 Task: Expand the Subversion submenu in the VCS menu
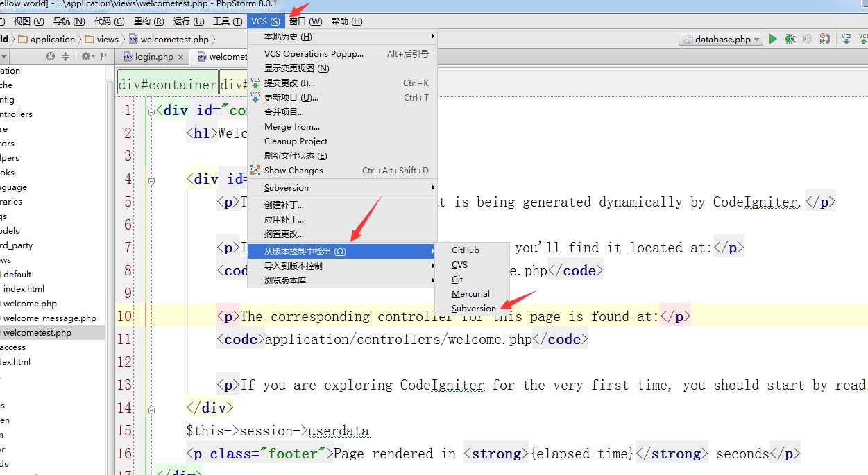pos(432,188)
